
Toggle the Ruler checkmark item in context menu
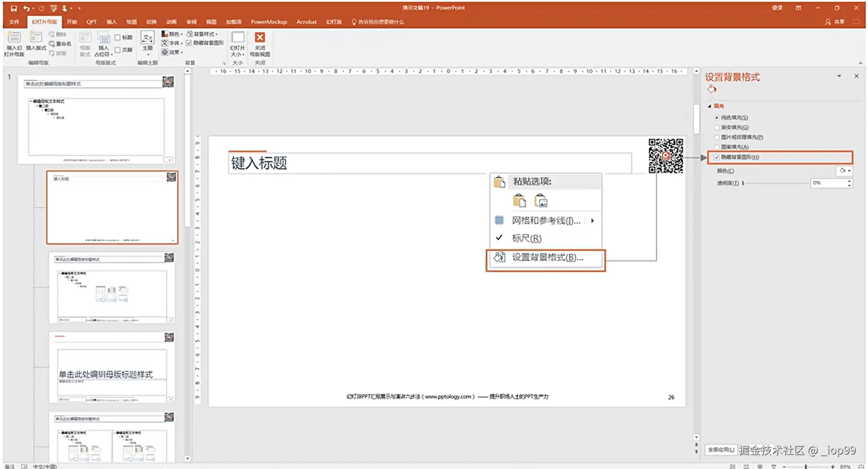pos(545,238)
